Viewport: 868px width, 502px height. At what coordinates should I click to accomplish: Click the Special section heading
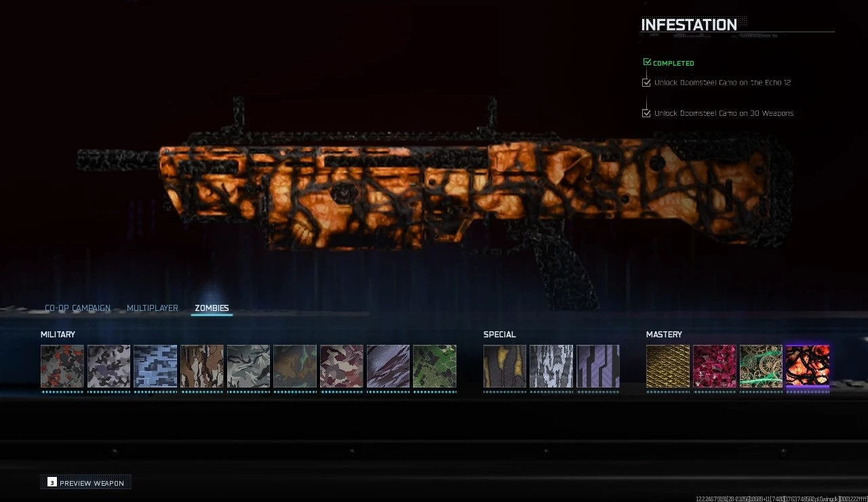tap(500, 335)
